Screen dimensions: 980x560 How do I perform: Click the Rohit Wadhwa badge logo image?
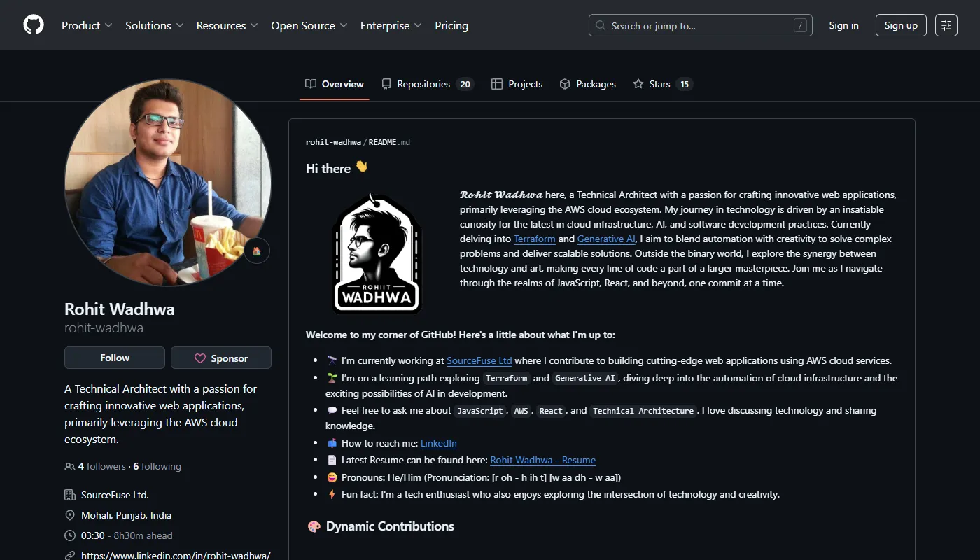point(377,253)
